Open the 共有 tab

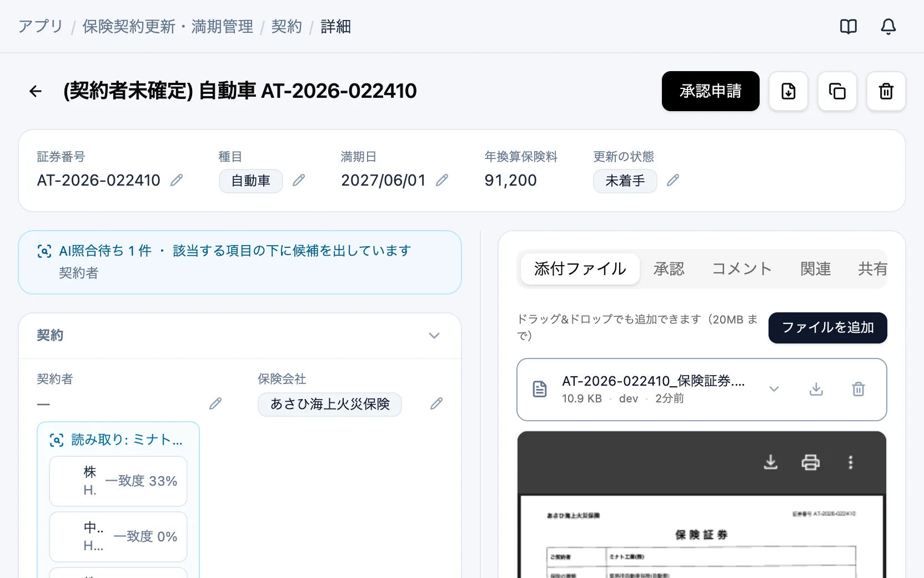click(x=872, y=269)
